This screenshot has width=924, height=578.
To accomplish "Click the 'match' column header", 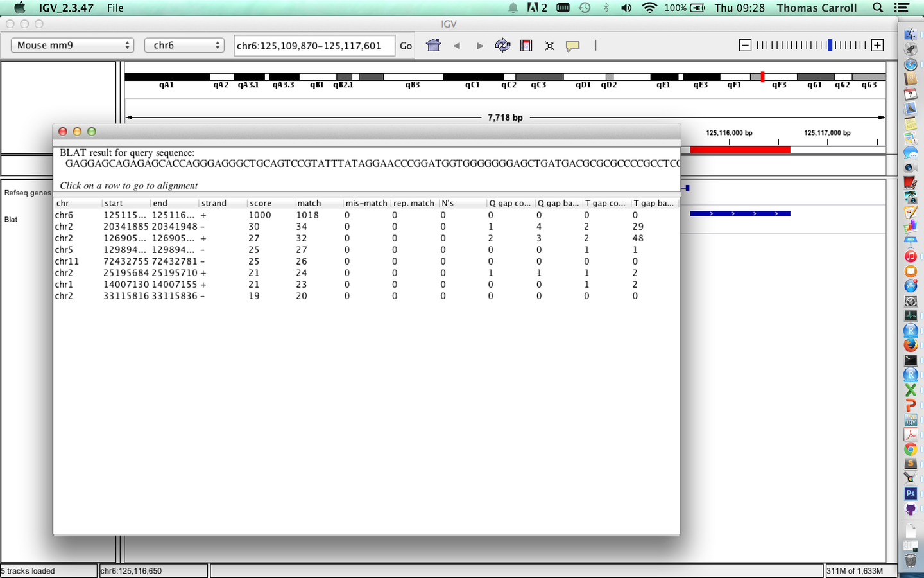I will (318, 203).
